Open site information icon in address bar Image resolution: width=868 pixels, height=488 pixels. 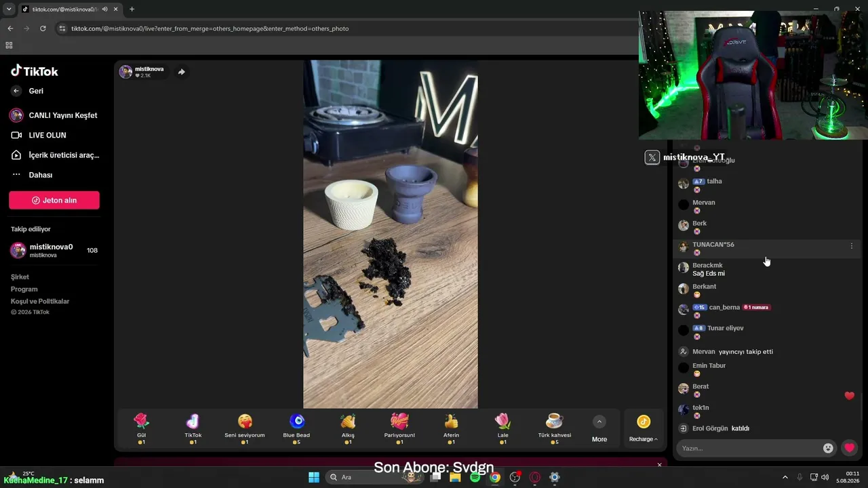[x=62, y=28]
